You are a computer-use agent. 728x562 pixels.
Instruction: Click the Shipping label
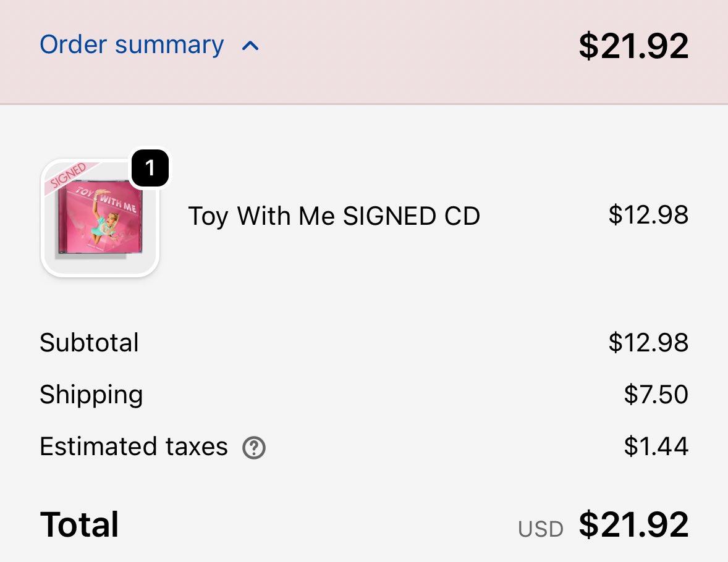coord(91,395)
